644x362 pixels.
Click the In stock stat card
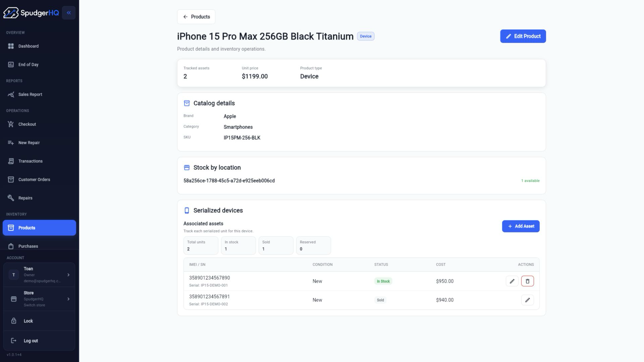(238, 246)
